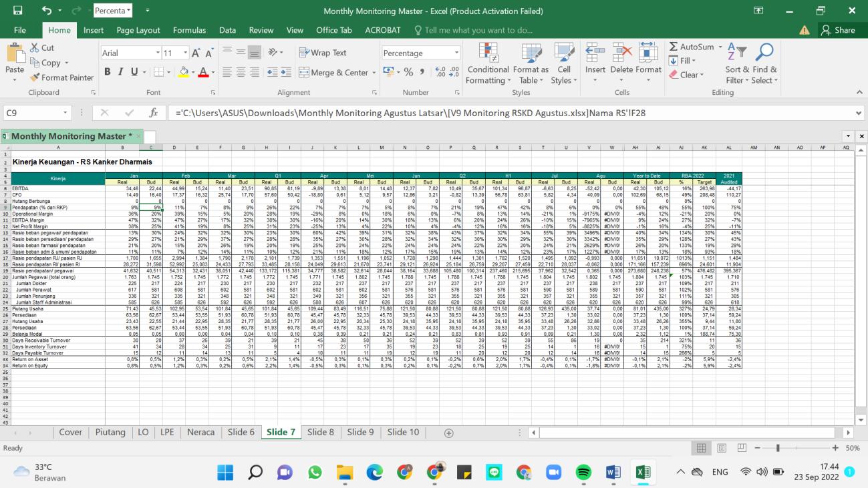The width and height of the screenshot is (868, 488).
Task: Toggle Merge & Center for selected cells
Action: pyautogui.click(x=333, y=72)
